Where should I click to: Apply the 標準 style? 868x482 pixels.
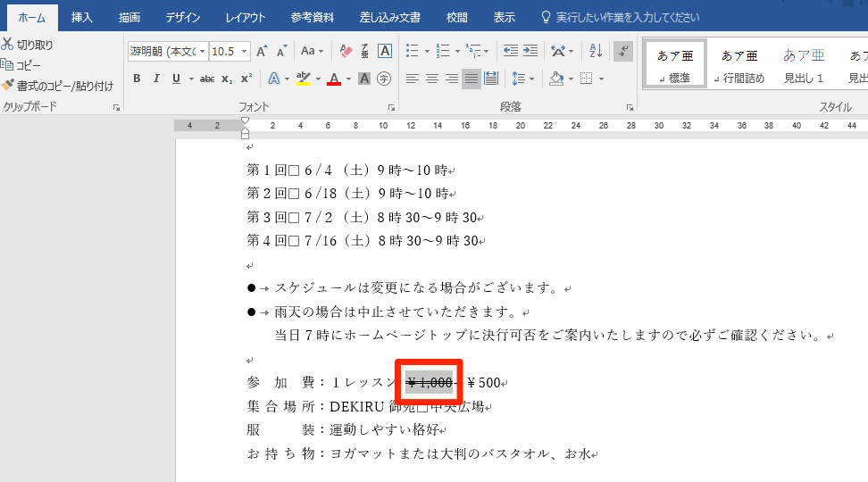pyautogui.click(x=675, y=64)
